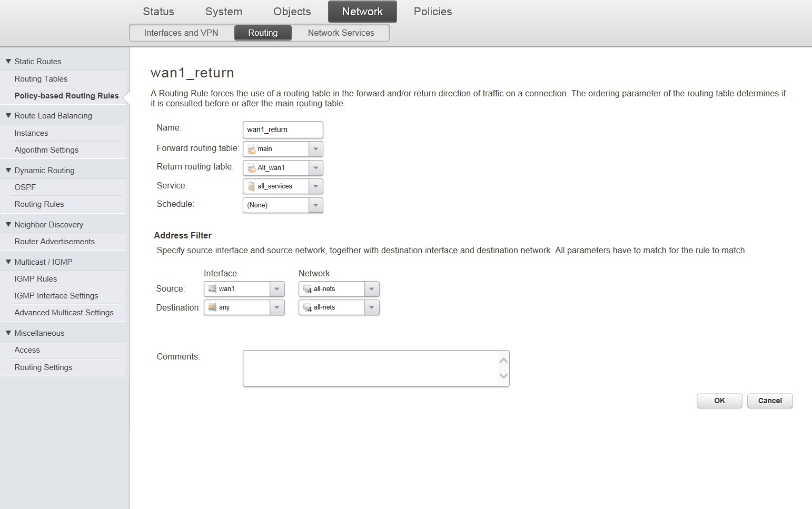Click the destination all-nets network icon
The height and width of the screenshot is (509, 812).
pyautogui.click(x=308, y=307)
